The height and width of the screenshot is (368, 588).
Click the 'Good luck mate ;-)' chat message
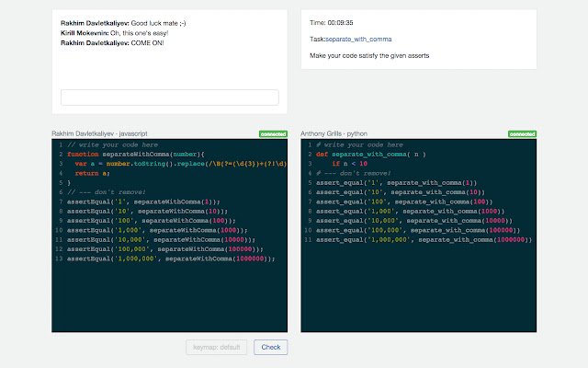point(158,23)
